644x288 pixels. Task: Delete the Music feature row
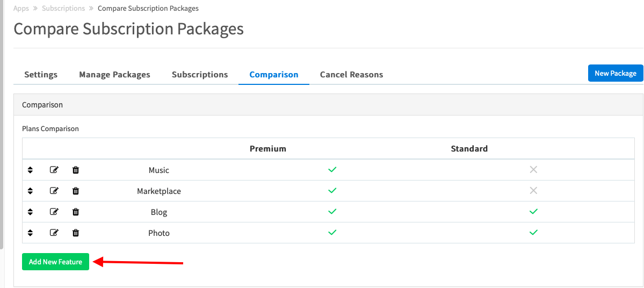(x=76, y=170)
